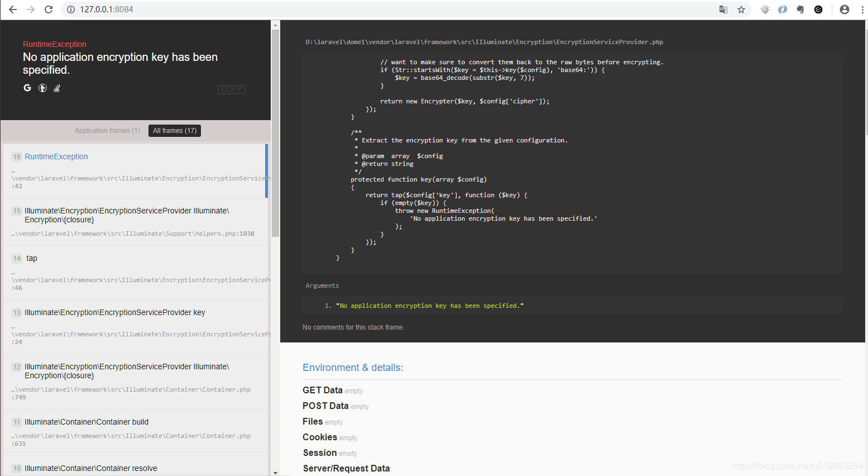The height and width of the screenshot is (476, 868).
Task: Click the EncryptionServiceProvider.php file path
Action: click(x=485, y=42)
